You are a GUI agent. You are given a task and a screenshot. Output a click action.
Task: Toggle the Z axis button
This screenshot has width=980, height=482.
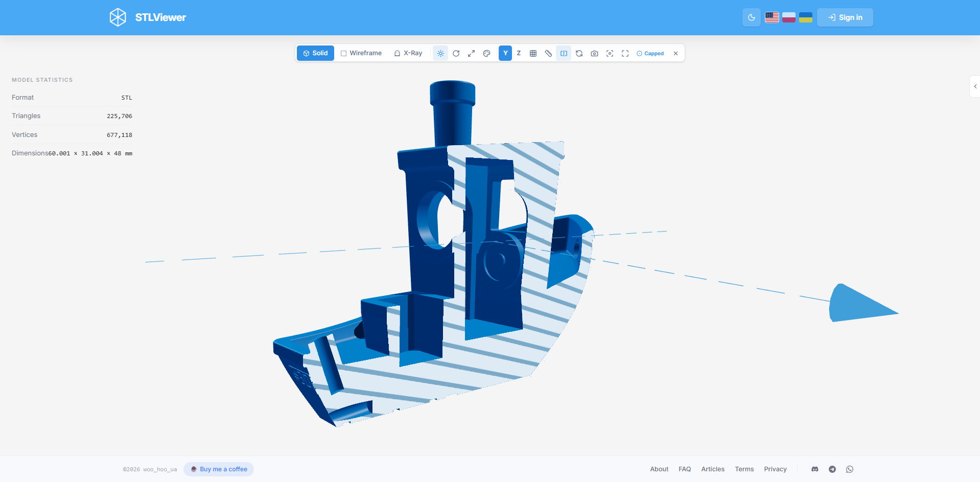click(x=519, y=53)
